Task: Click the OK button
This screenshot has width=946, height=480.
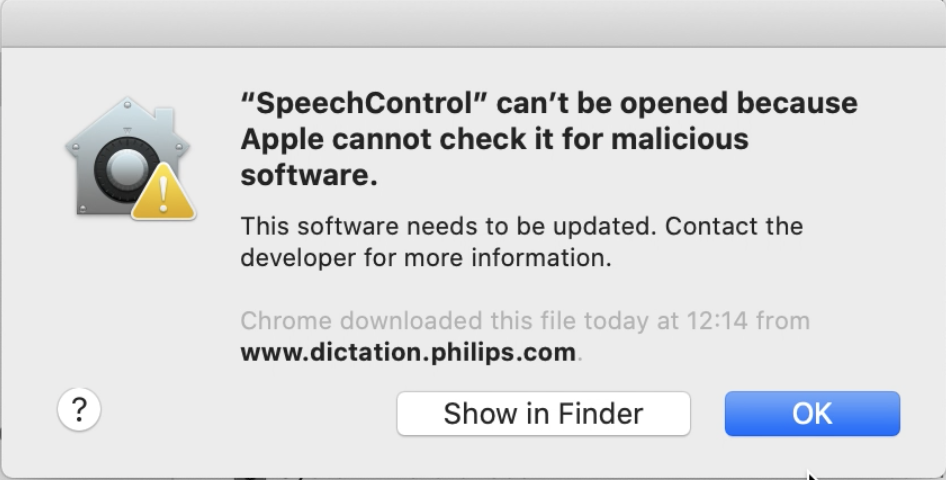Action: pos(812,413)
